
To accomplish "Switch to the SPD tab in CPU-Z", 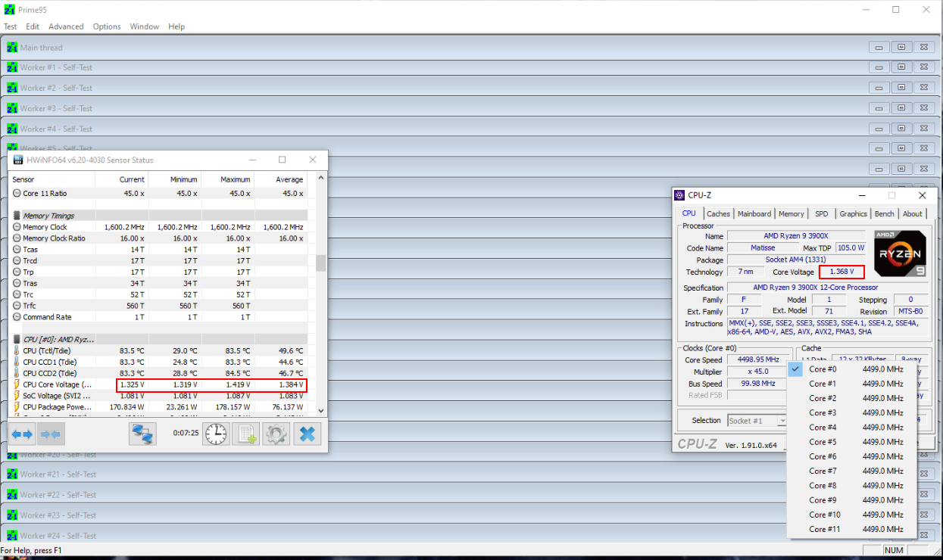I will 821,214.
